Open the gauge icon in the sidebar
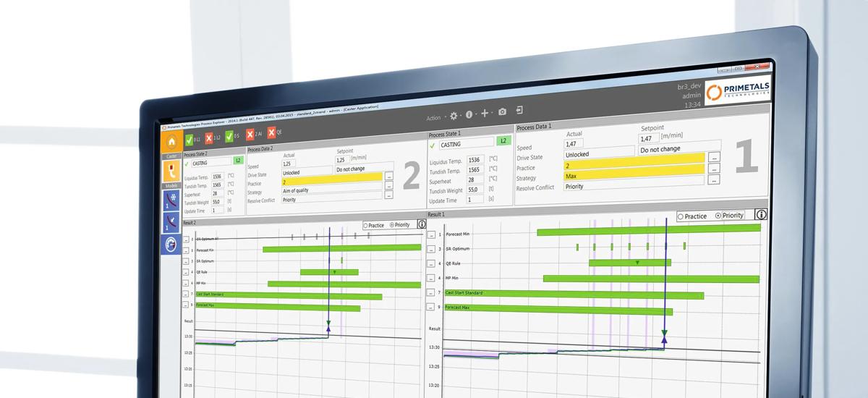This screenshot has height=398, width=868. pos(172,245)
